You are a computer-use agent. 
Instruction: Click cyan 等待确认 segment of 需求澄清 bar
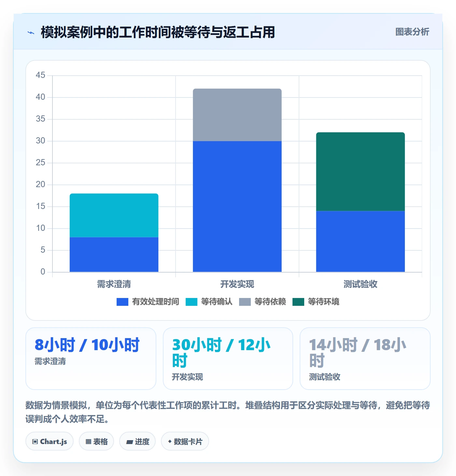114,216
